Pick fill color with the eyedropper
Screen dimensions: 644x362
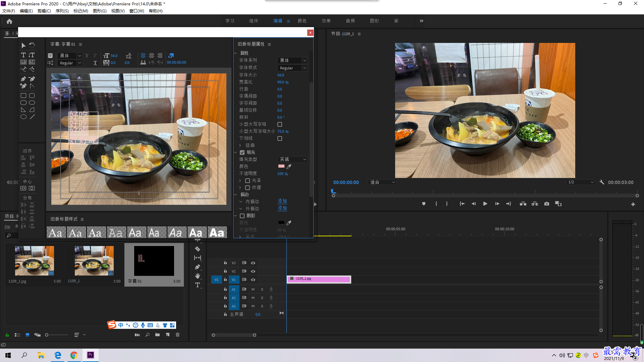coord(289,167)
